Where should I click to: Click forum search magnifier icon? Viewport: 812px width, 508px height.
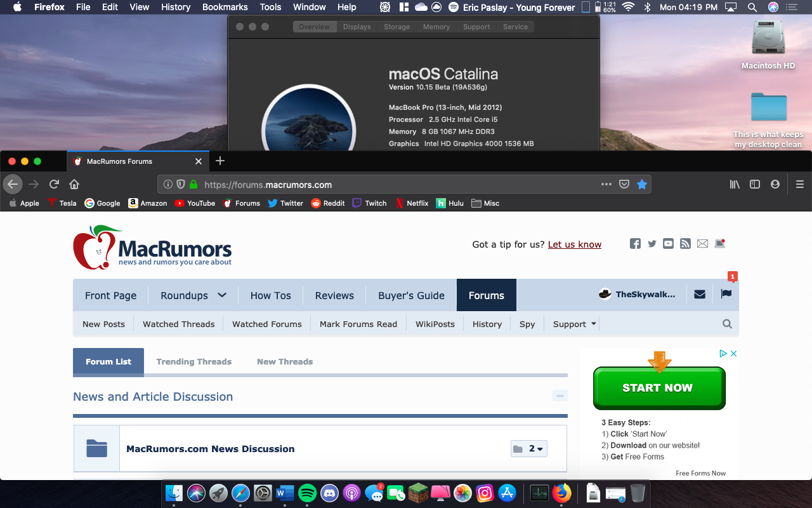[x=727, y=324]
